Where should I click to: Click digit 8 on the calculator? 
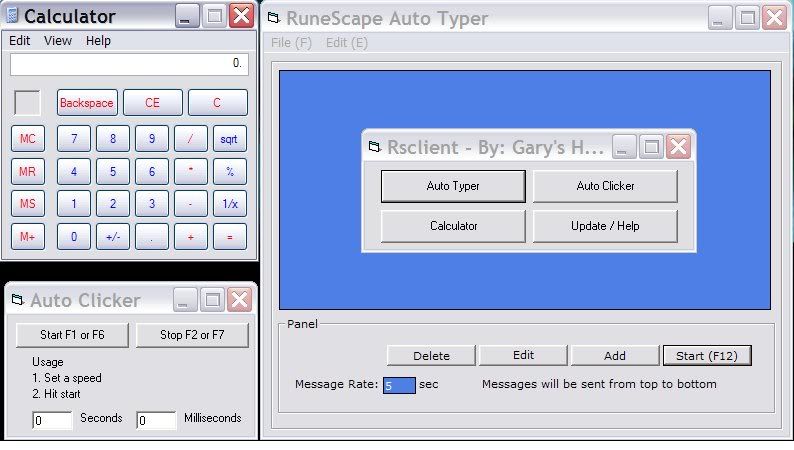point(113,139)
